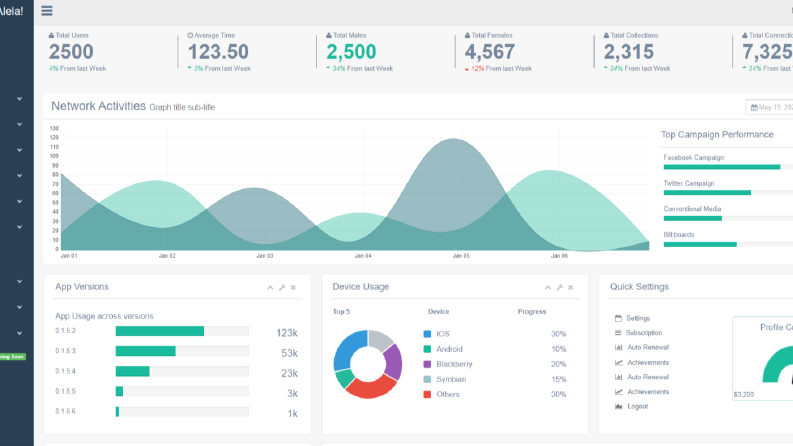793x446 pixels.
Task: Click the 123k usage value
Action: tap(287, 333)
